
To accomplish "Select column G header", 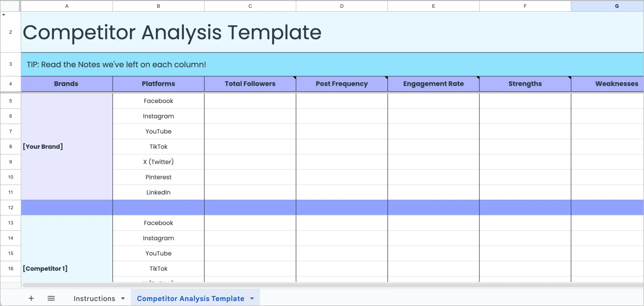I will pos(616,6).
